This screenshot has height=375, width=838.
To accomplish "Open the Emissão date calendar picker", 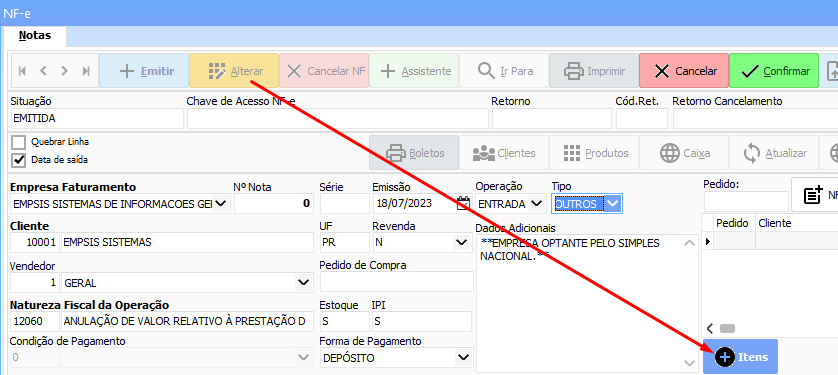I will (463, 203).
